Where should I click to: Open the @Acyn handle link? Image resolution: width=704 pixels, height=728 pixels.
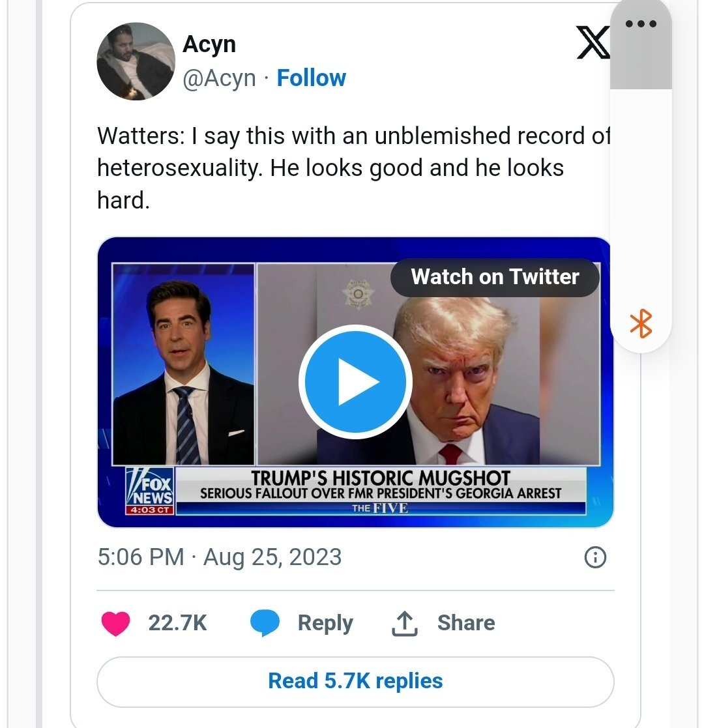(219, 78)
